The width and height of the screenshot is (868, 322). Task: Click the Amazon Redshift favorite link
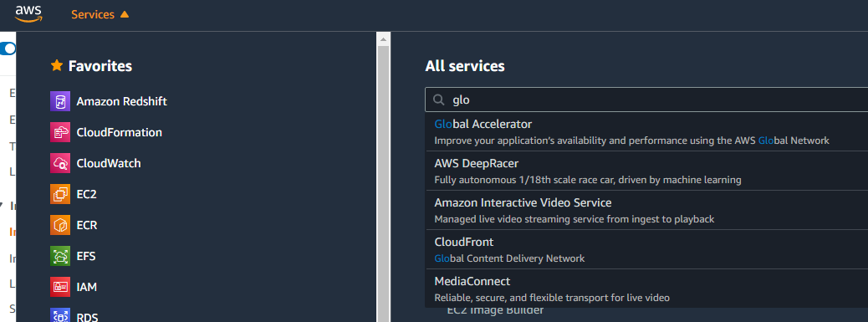tap(122, 102)
